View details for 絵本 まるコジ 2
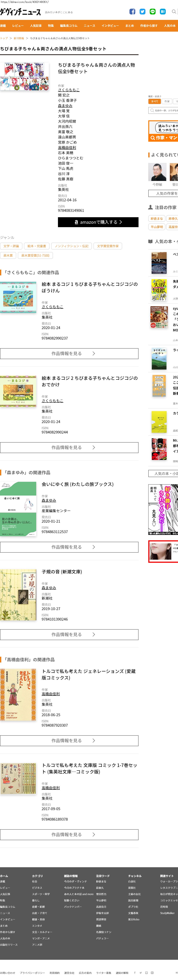178x980 pixels. (x=69, y=447)
